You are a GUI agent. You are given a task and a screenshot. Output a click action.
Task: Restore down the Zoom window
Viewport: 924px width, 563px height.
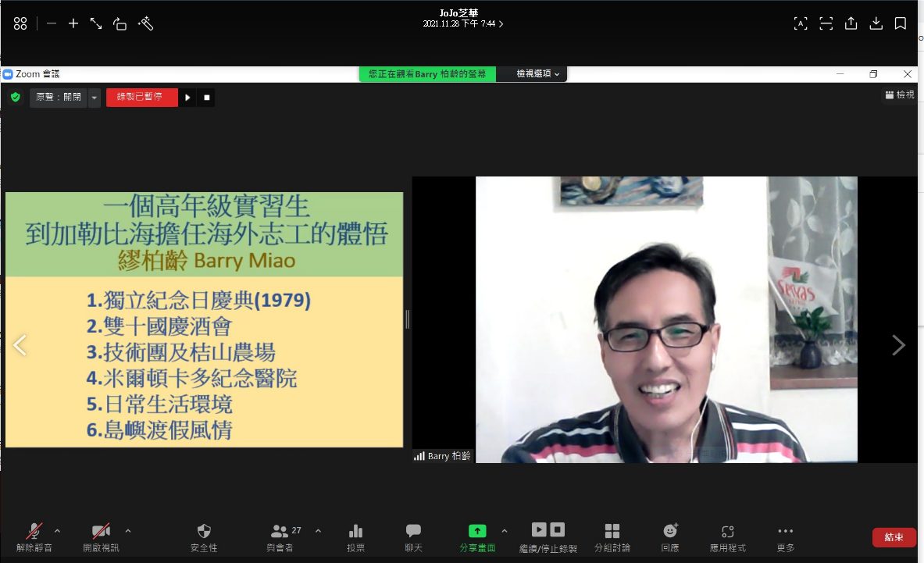coord(873,74)
